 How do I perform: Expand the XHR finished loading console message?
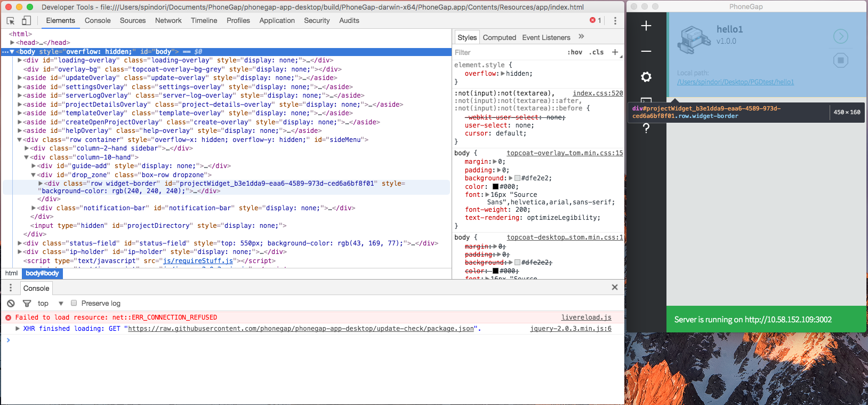18,329
